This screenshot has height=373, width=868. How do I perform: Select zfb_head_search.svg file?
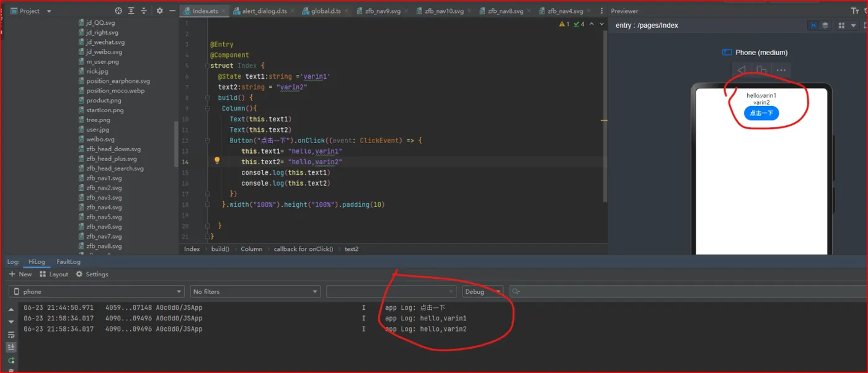coord(110,169)
